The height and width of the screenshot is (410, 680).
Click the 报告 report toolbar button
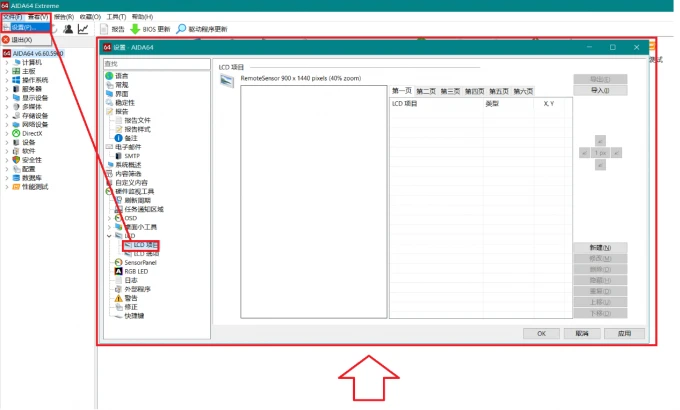click(x=112, y=29)
